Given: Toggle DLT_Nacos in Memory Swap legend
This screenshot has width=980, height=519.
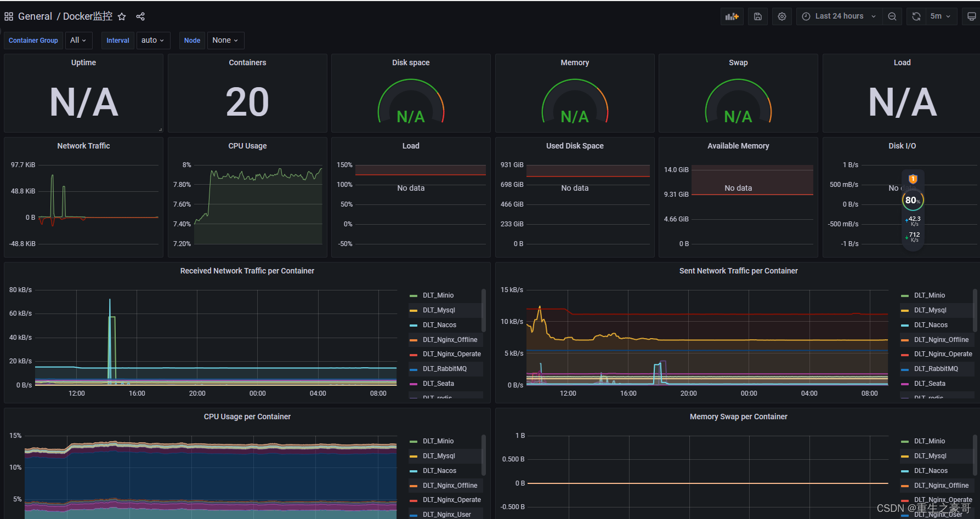Looking at the screenshot, I should tap(931, 471).
